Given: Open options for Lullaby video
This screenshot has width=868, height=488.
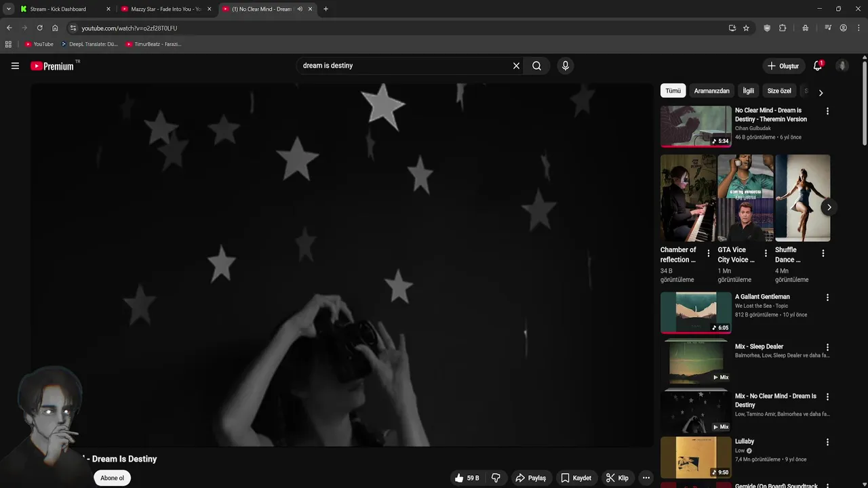Looking at the screenshot, I should tap(827, 442).
